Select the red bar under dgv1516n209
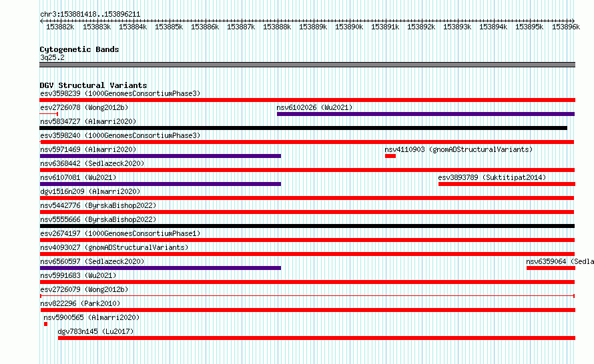This screenshot has width=594, height=364. (307, 198)
